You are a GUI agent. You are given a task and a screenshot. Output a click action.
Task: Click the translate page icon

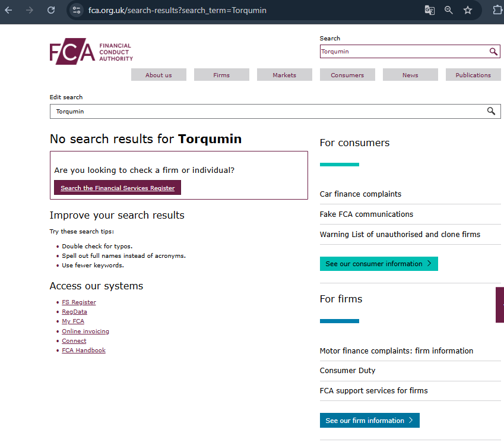[x=429, y=10]
